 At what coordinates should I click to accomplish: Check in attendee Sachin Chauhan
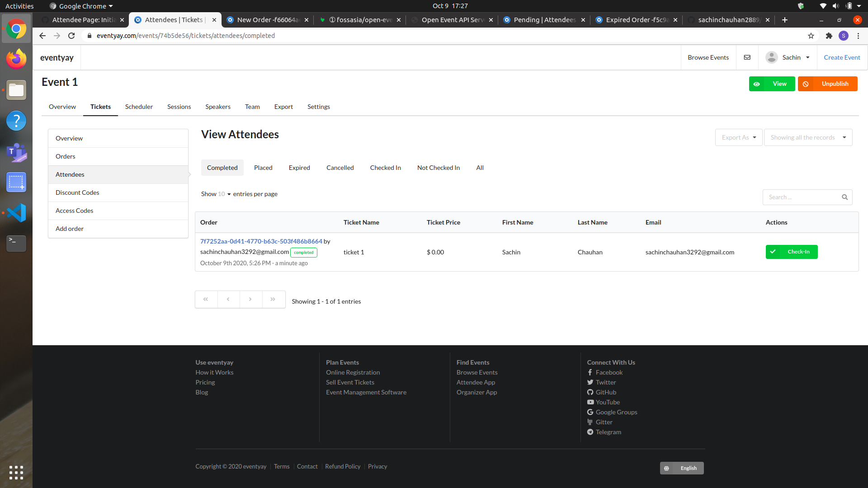point(792,252)
